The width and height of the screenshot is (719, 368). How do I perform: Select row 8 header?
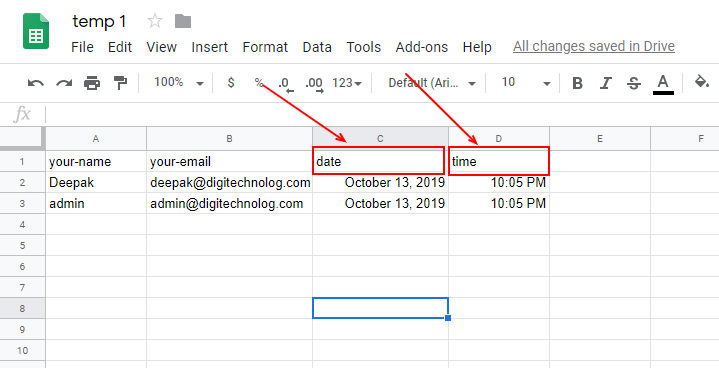point(22,308)
